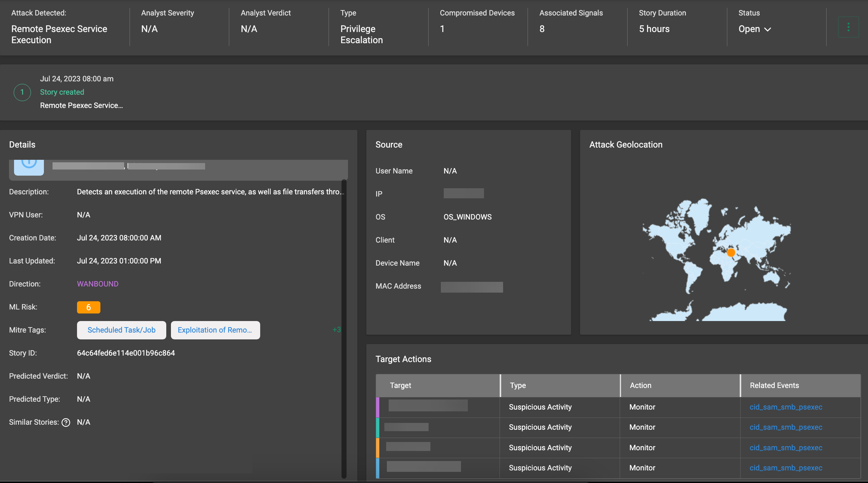Click the Related Events column header
This screenshot has width=868, height=483.
tap(773, 385)
